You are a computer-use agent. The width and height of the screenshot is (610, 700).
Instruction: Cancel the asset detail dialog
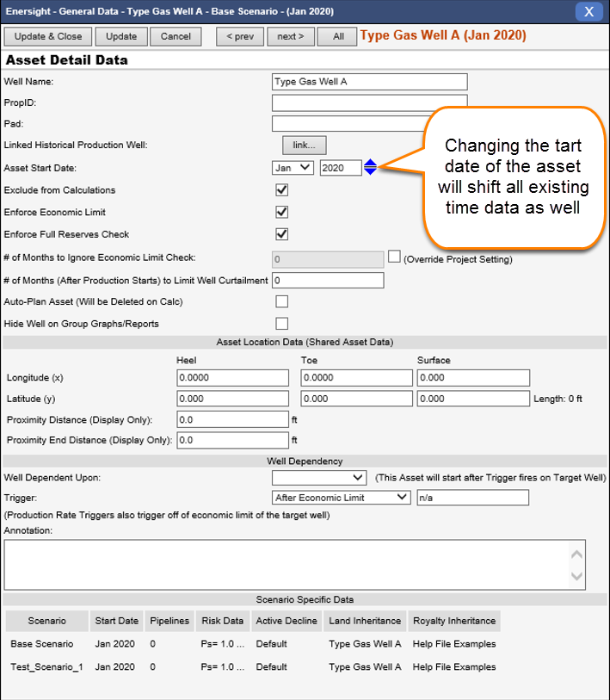tap(176, 37)
